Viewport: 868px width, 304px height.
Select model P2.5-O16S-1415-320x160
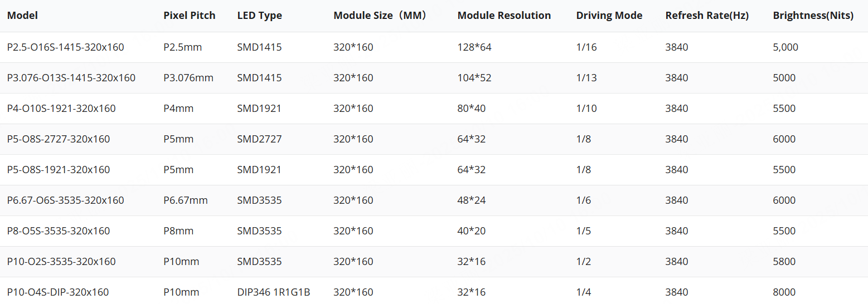pos(65,47)
